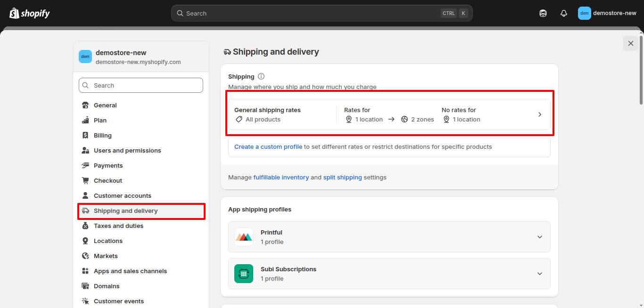Expand the Printful shipping profile
The height and width of the screenshot is (308, 644).
click(539, 237)
